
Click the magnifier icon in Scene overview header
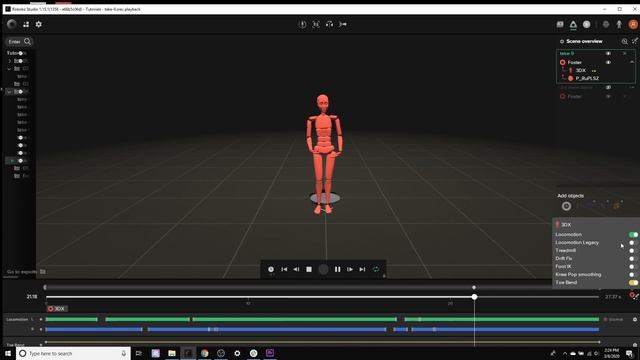pyautogui.click(x=624, y=41)
